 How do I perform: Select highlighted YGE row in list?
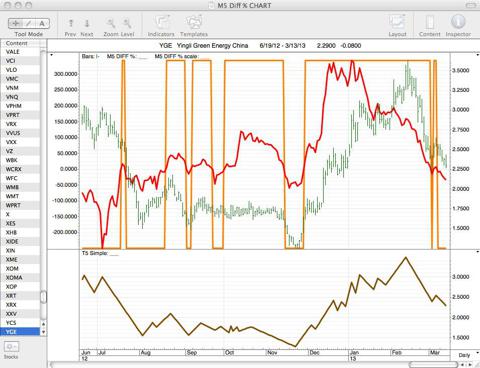[20, 331]
